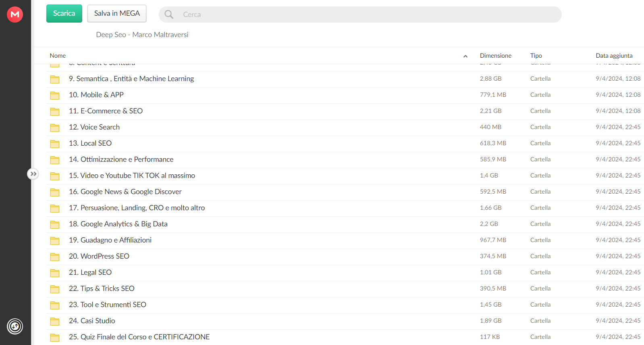
Task: Click the folder icon for 9. Semantica
Action: coord(55,79)
